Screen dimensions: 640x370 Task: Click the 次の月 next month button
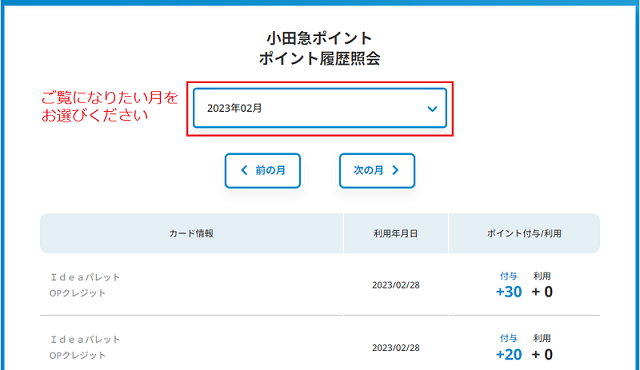tap(377, 171)
